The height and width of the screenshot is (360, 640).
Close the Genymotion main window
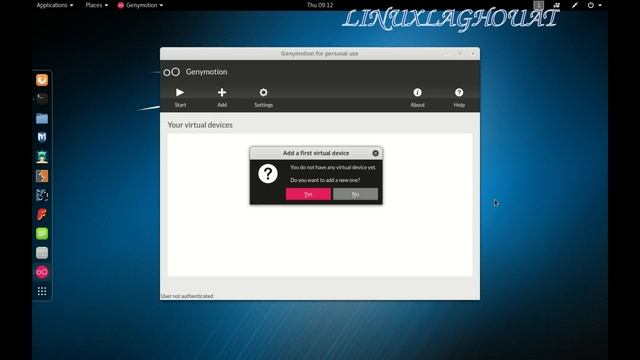[x=473, y=53]
